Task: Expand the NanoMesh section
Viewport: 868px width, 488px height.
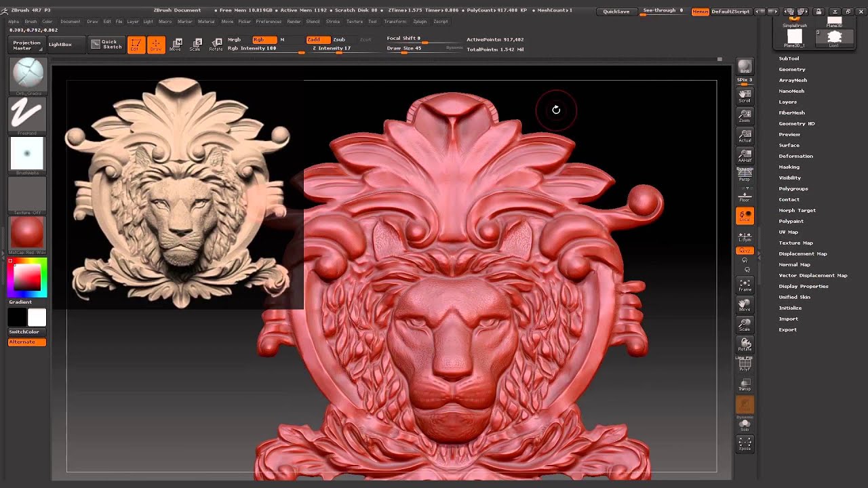Action: pyautogui.click(x=791, y=91)
